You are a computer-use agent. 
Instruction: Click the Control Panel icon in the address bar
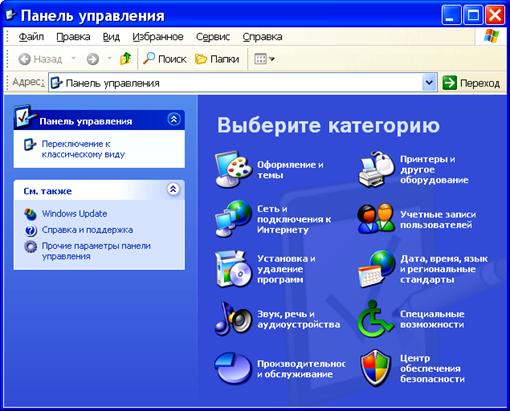[x=57, y=82]
